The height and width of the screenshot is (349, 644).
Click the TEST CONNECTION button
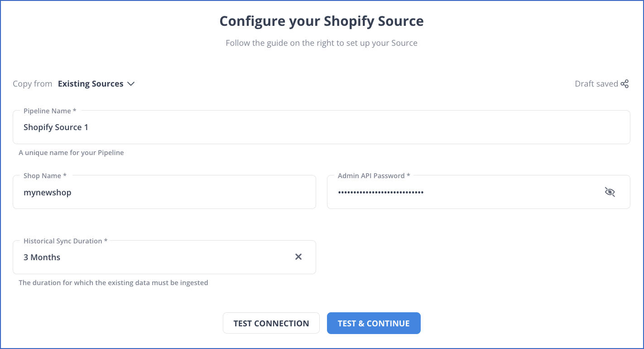tap(271, 323)
